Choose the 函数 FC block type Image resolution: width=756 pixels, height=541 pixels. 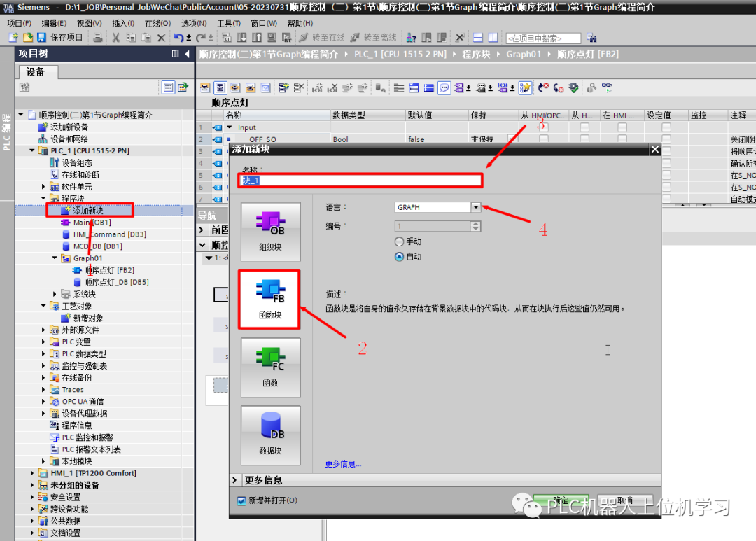(x=270, y=367)
